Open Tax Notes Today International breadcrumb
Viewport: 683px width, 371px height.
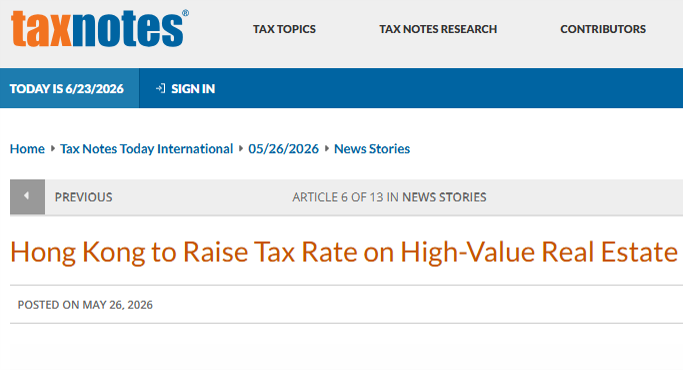tap(147, 149)
